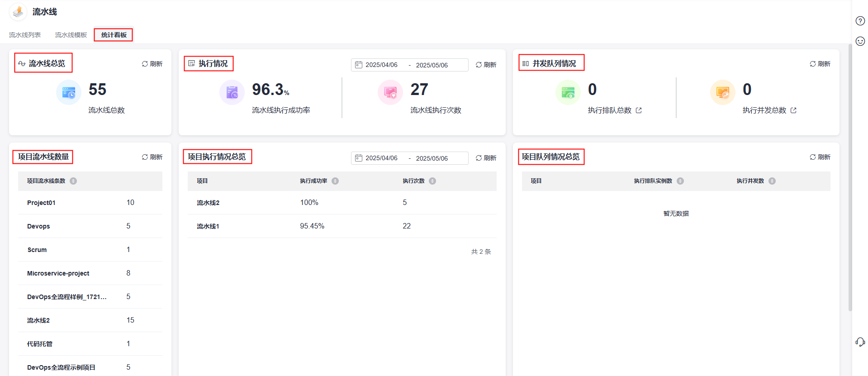Select the 统计看板 tab
Viewport: 868px width, 376px height.
click(114, 35)
